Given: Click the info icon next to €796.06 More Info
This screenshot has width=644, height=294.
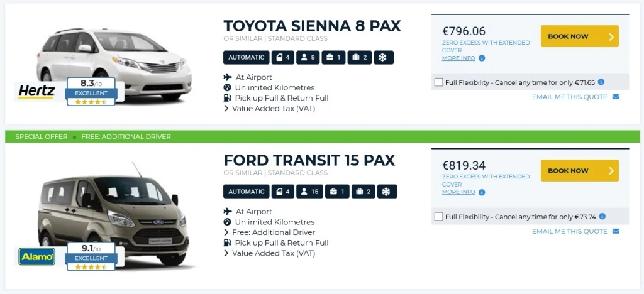Looking at the screenshot, I should [x=482, y=58].
